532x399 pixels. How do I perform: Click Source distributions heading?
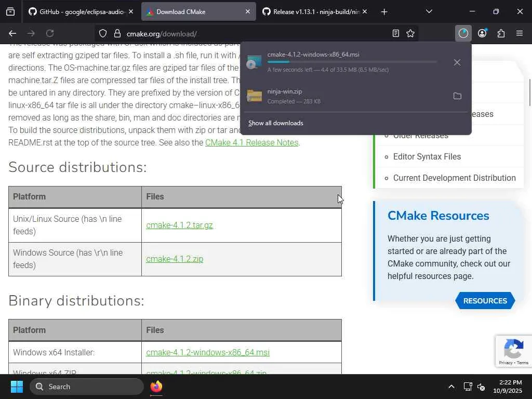(77, 167)
